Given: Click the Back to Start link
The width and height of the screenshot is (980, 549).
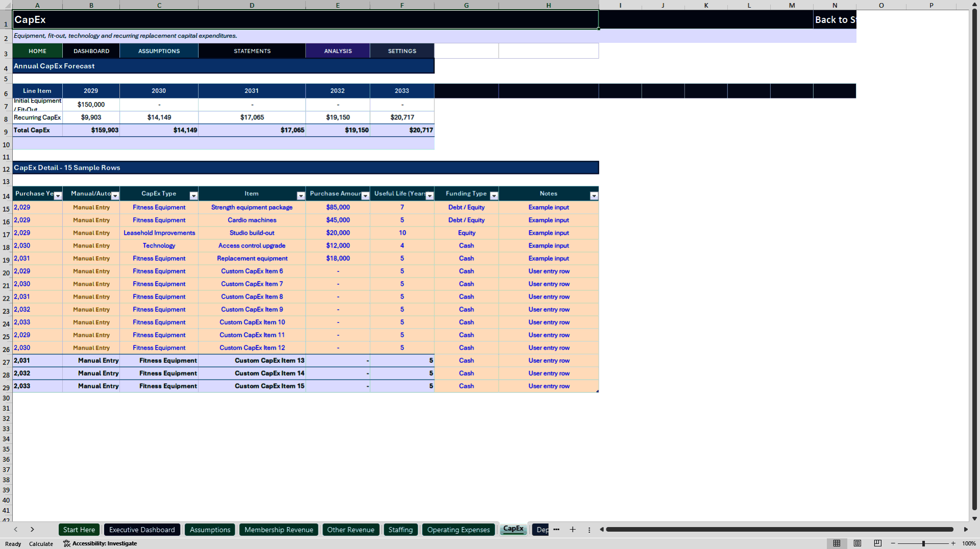Looking at the screenshot, I should [x=835, y=20].
